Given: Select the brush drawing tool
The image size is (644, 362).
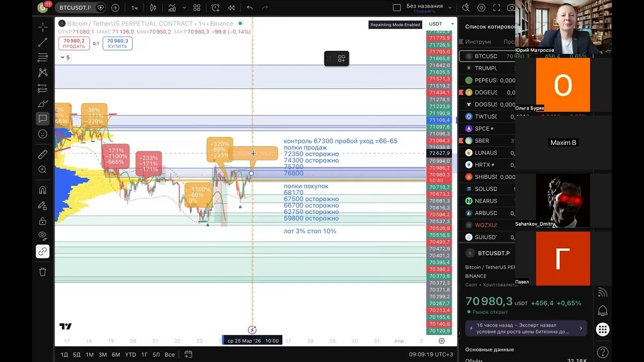Looking at the screenshot, I should point(43,104).
